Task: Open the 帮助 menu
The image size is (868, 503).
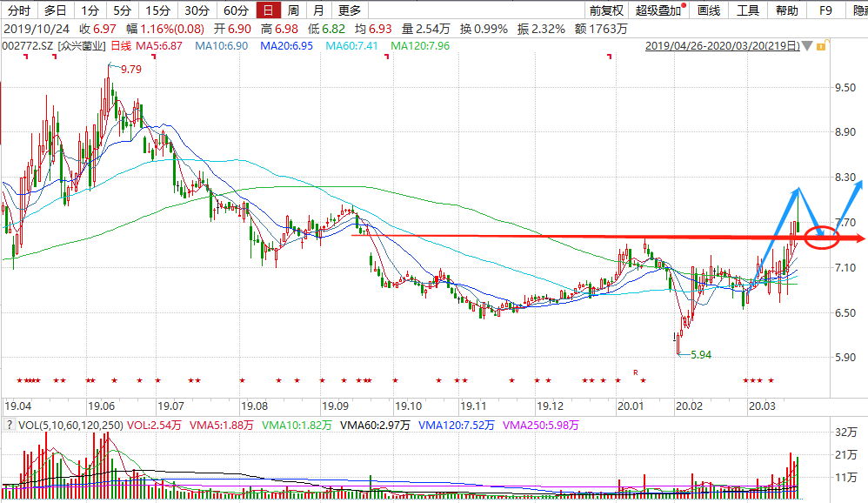Action: point(786,10)
